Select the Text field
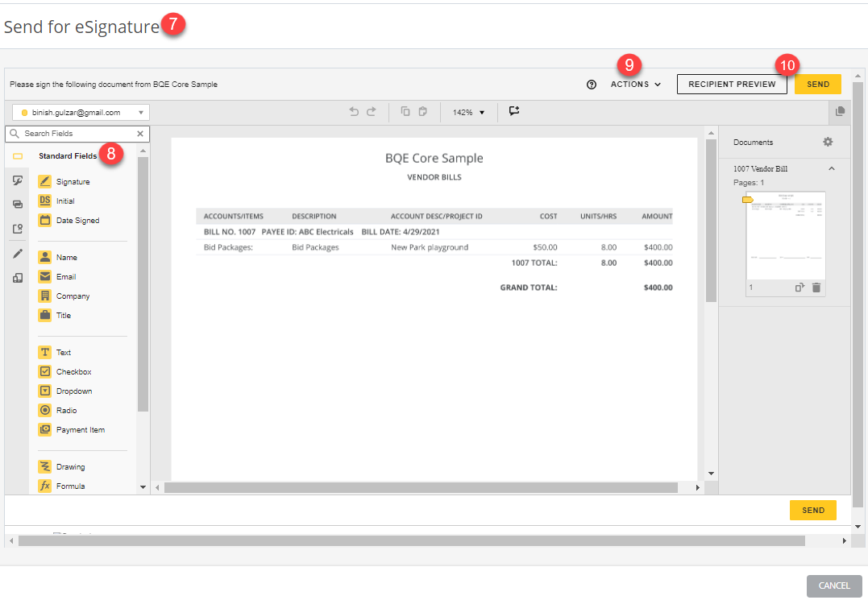868x600 pixels. 55,353
